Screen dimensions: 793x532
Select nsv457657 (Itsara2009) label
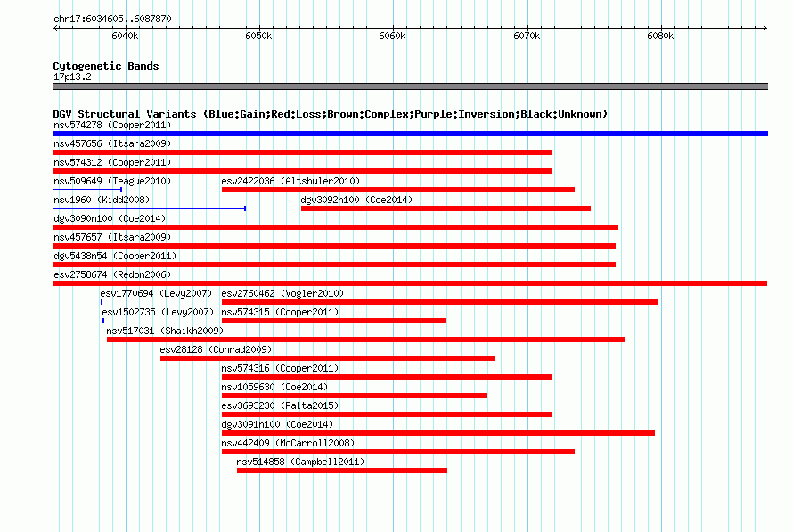coord(112,237)
